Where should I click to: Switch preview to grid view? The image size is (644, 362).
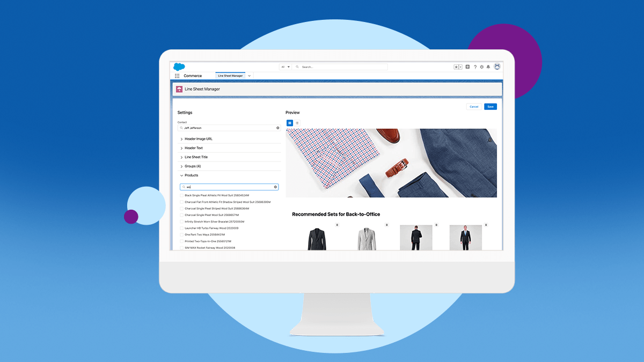[290, 123]
